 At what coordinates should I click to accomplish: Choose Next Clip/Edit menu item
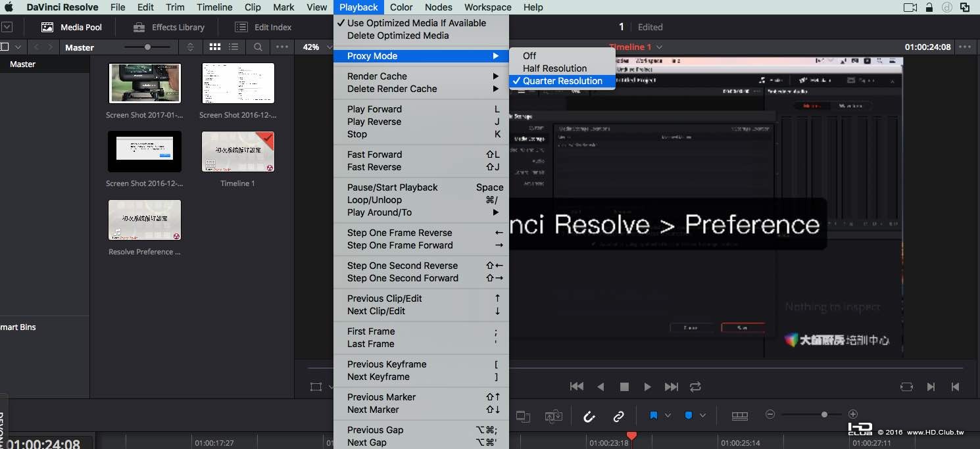421,311
